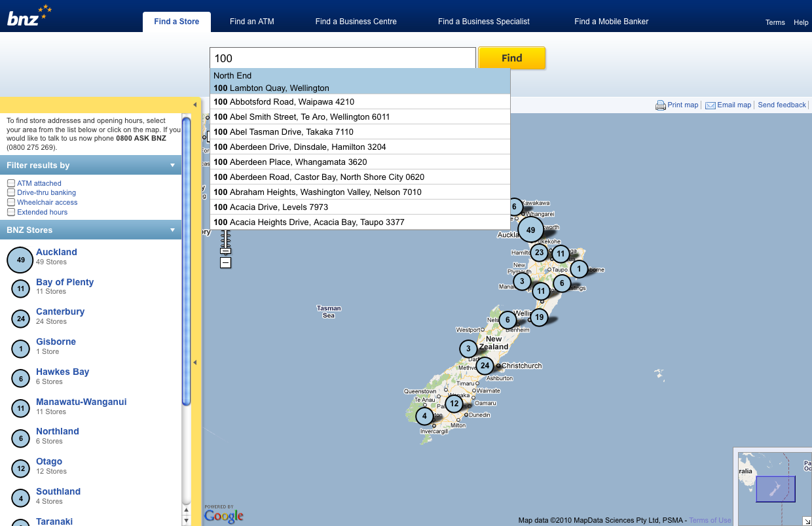The image size is (812, 526).
Task: Click the Google logo on the map
Action: click(x=224, y=516)
